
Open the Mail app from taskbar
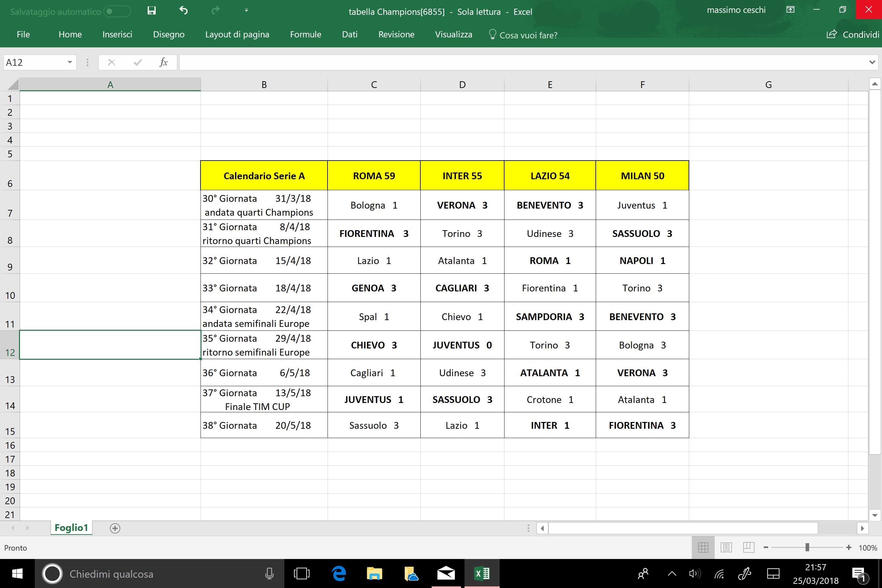[x=446, y=574]
